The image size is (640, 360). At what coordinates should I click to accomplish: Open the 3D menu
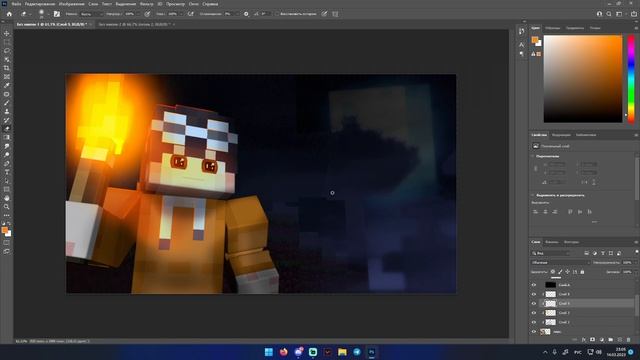pyautogui.click(x=160, y=4)
